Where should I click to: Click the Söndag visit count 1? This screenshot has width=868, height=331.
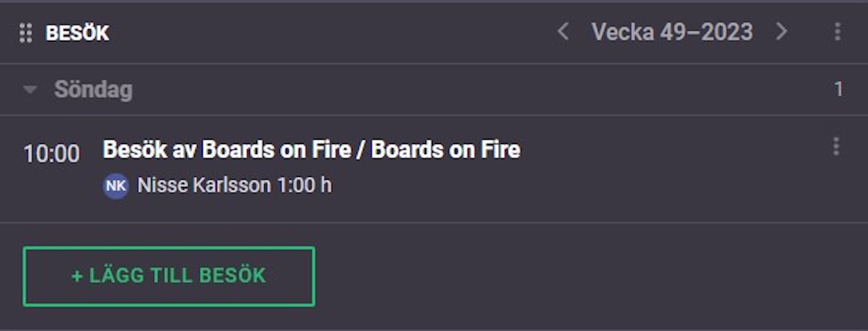(x=838, y=89)
